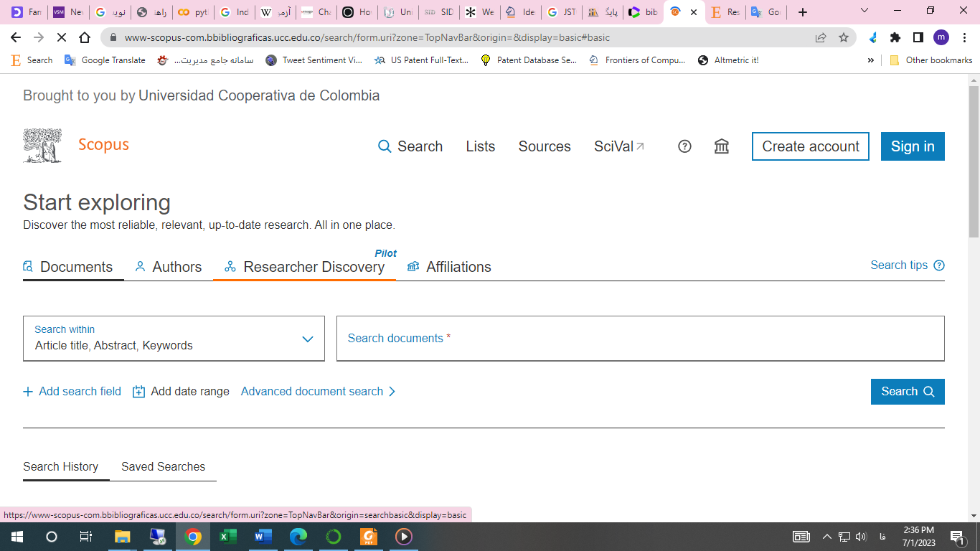The height and width of the screenshot is (551, 980).
Task: Open SciVal external link
Action: click(x=619, y=146)
